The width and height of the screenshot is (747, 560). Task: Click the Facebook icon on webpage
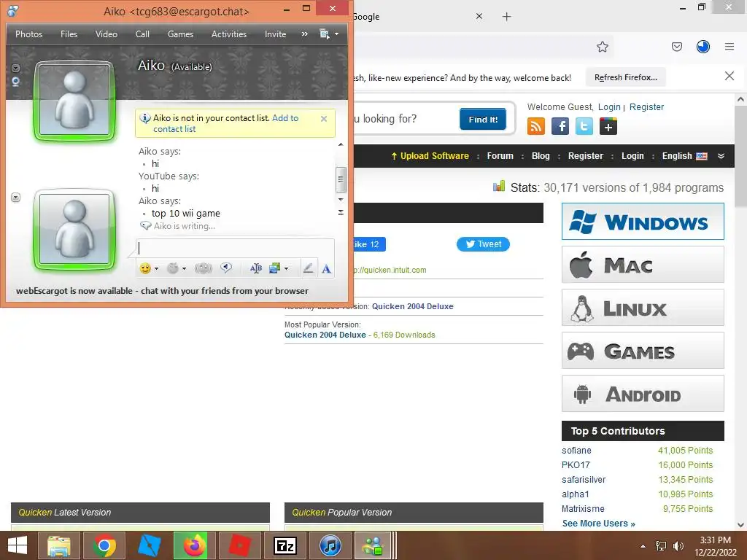(560, 127)
